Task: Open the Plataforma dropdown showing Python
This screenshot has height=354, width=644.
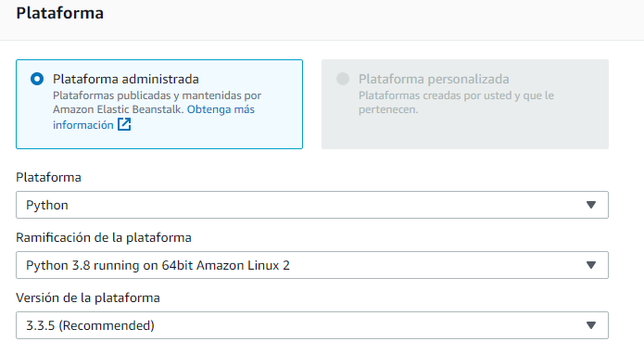Action: (312, 205)
